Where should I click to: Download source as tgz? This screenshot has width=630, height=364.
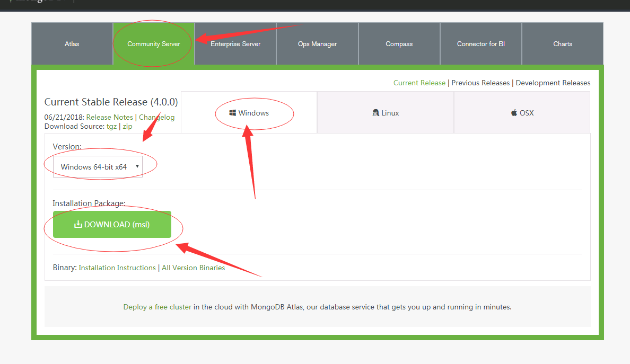[111, 127]
